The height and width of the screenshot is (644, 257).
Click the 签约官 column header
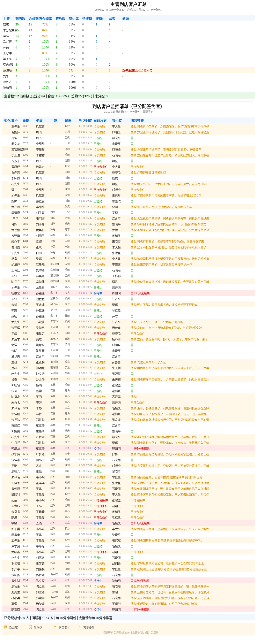(x=117, y=121)
